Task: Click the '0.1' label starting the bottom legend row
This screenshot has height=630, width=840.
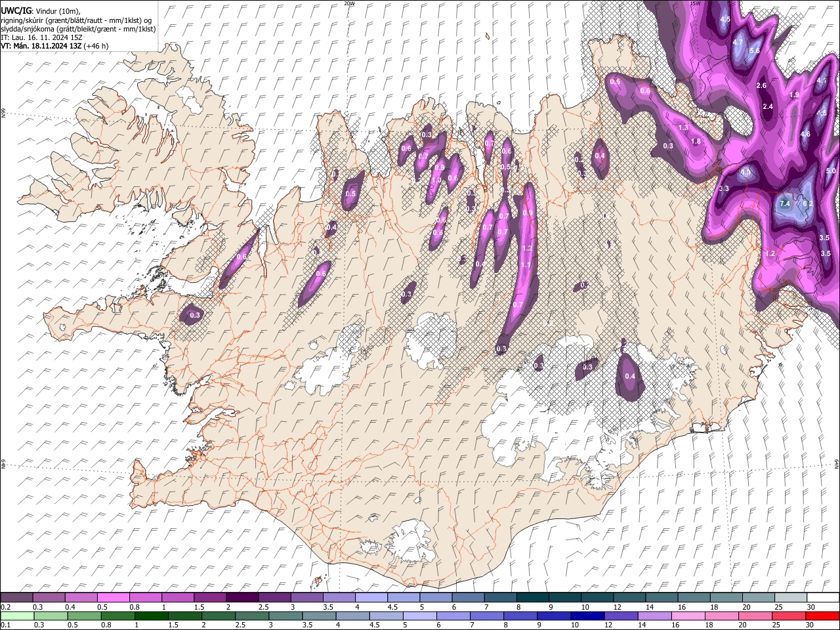Action: (x=5, y=625)
